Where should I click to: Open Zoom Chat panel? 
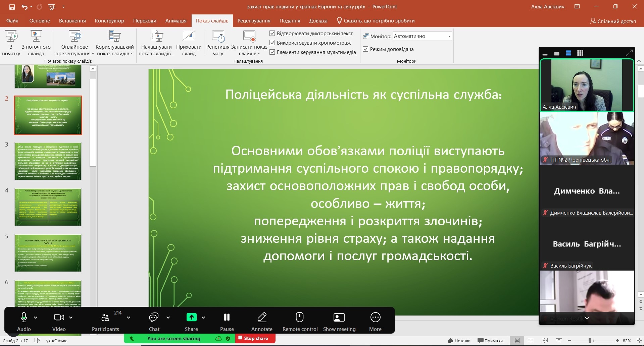154,321
